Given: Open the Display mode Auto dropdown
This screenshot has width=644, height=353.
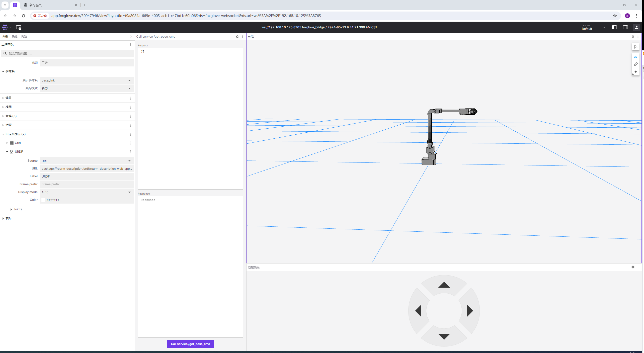Looking at the screenshot, I should click(86, 192).
